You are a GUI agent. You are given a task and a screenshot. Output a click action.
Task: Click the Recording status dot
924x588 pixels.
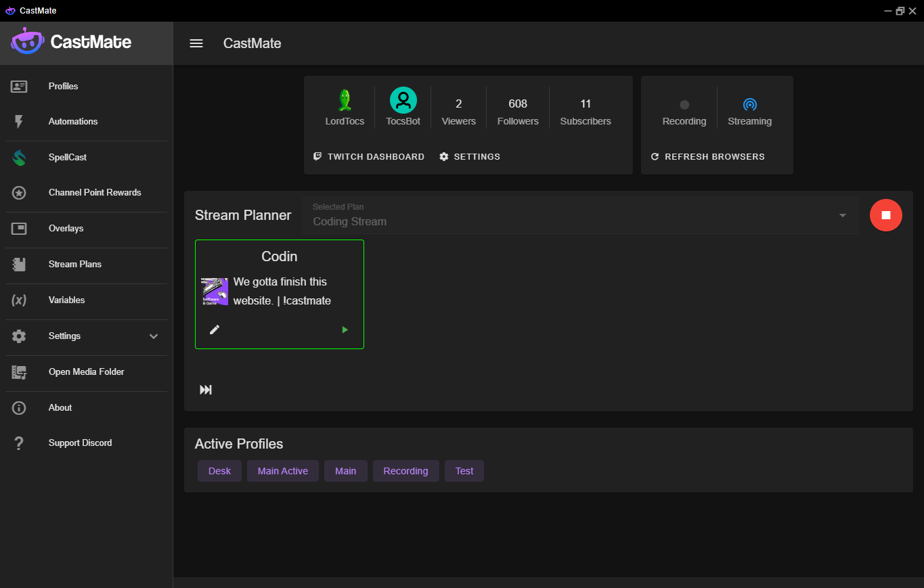[x=684, y=105]
